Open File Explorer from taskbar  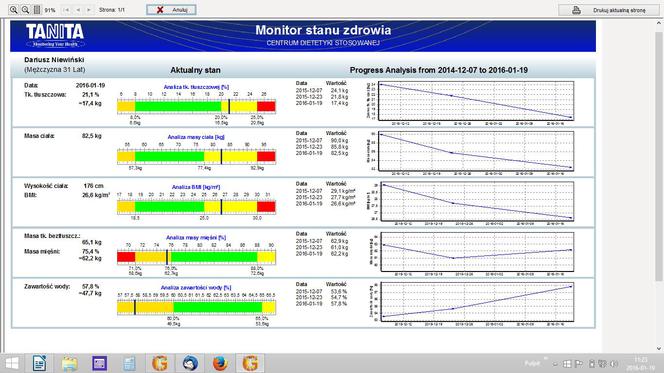click(69, 363)
